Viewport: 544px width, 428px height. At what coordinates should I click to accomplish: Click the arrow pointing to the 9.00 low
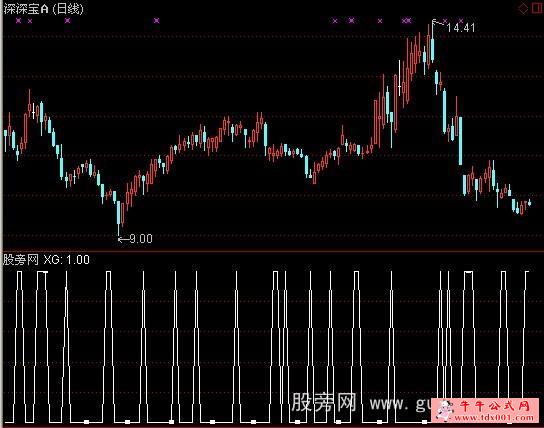[123, 239]
